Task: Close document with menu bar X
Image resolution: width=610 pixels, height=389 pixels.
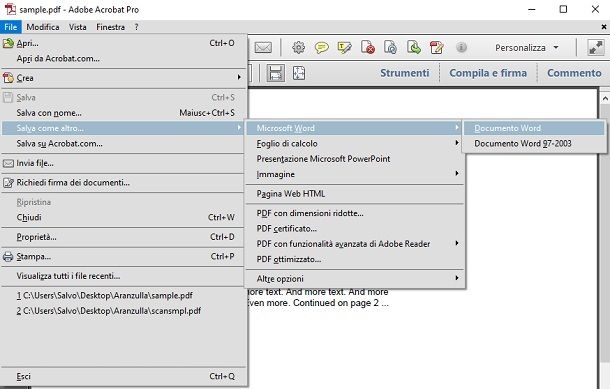Action: click(x=604, y=27)
